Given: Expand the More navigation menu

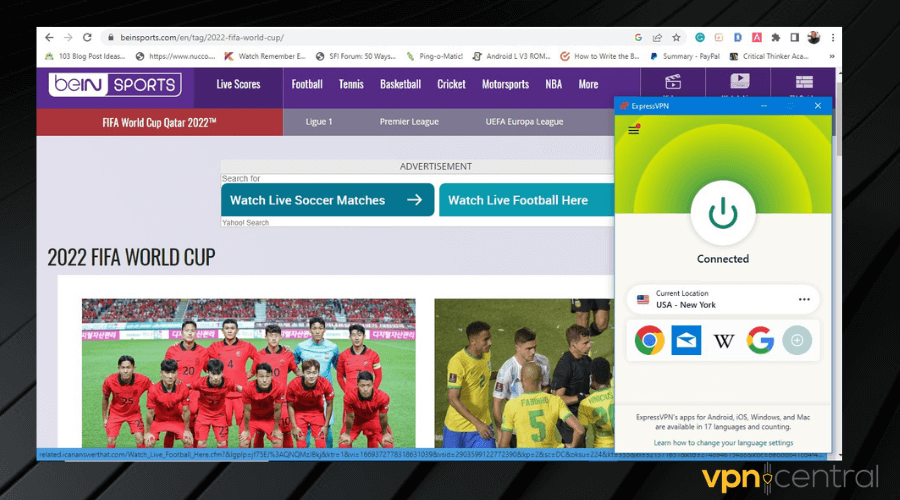Looking at the screenshot, I should coord(588,85).
